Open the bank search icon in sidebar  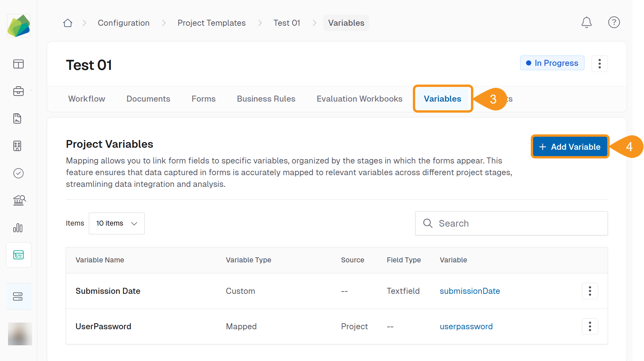(x=19, y=200)
